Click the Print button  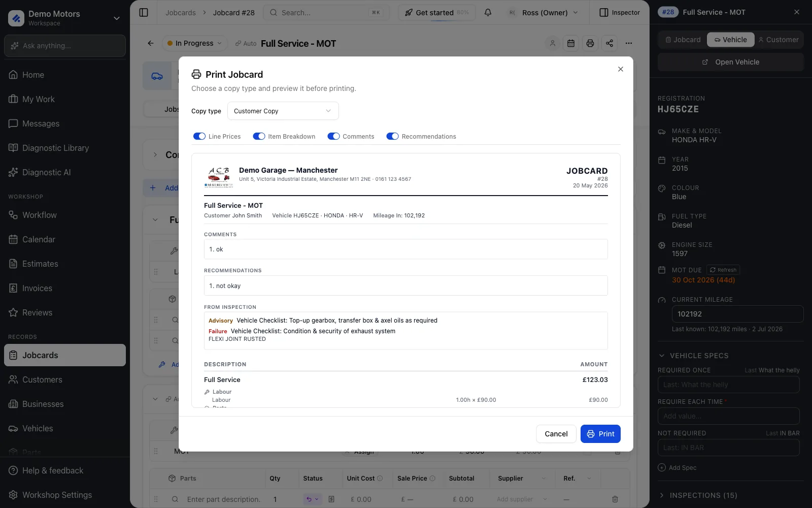[600, 434]
